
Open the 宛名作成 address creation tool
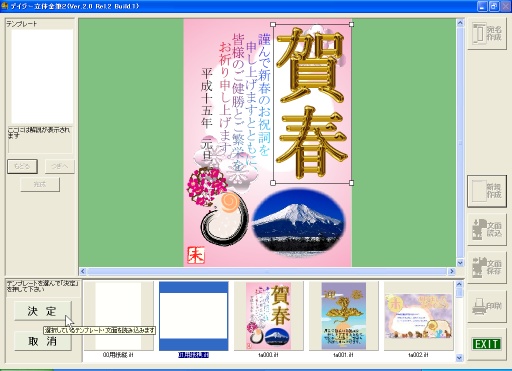tap(487, 33)
